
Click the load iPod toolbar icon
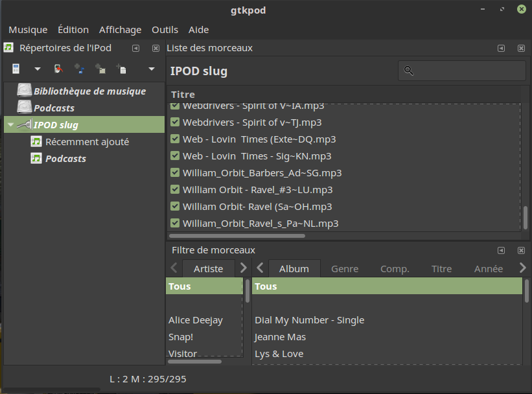pos(16,69)
